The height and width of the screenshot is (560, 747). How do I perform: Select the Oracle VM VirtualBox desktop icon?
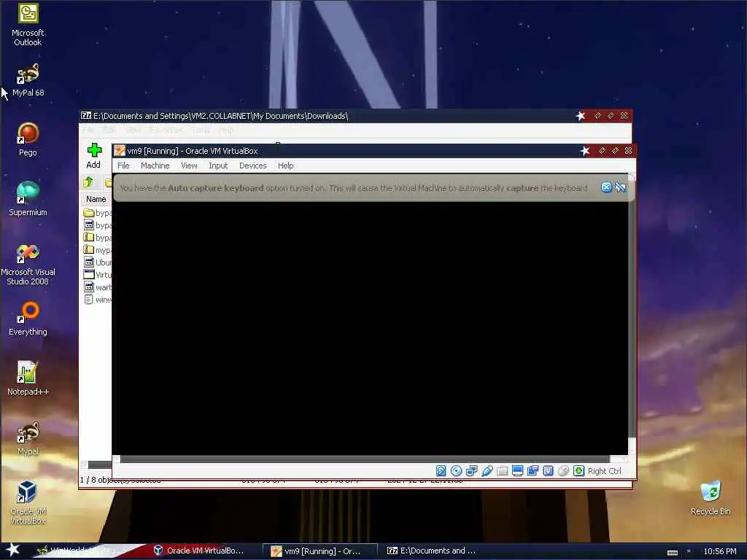pos(28,502)
